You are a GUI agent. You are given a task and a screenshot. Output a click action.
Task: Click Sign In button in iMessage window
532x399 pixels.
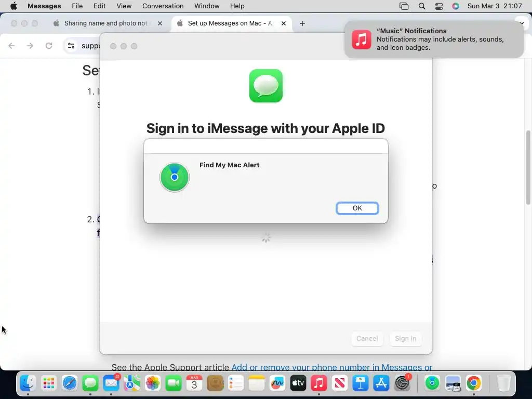(405, 339)
